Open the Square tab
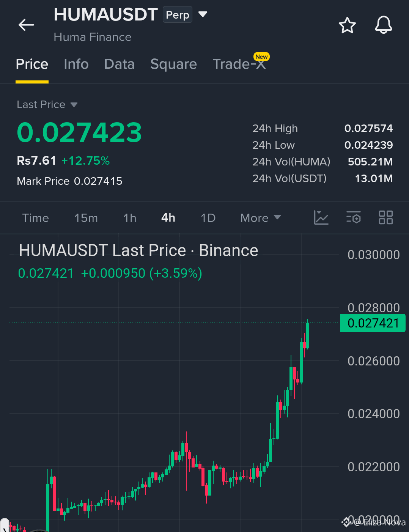The height and width of the screenshot is (532, 409). [x=173, y=64]
